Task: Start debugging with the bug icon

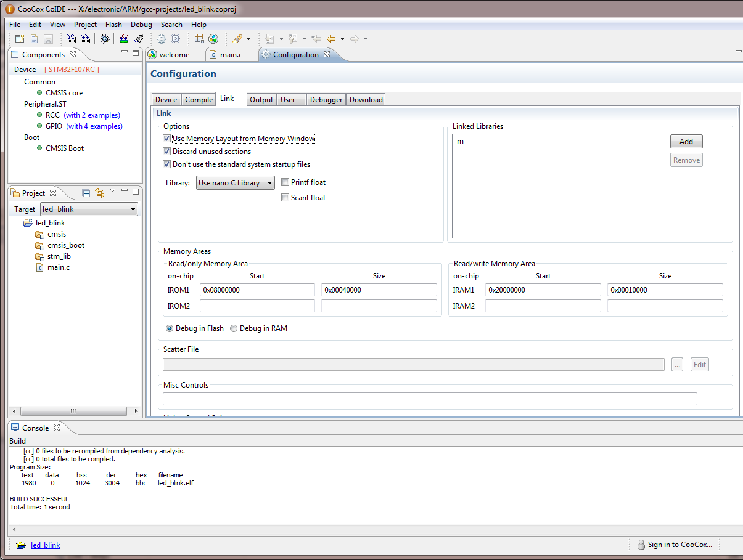Action: click(105, 39)
